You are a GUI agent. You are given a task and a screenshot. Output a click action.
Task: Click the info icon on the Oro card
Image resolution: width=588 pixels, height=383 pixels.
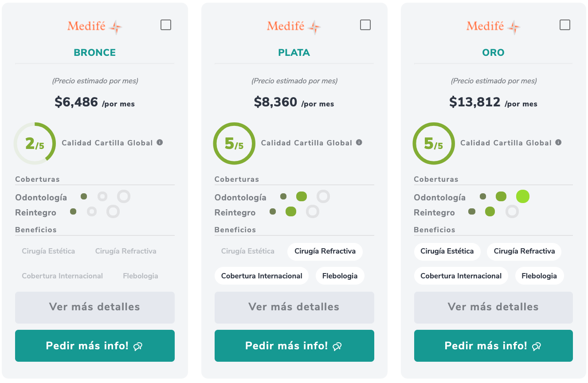558,142
